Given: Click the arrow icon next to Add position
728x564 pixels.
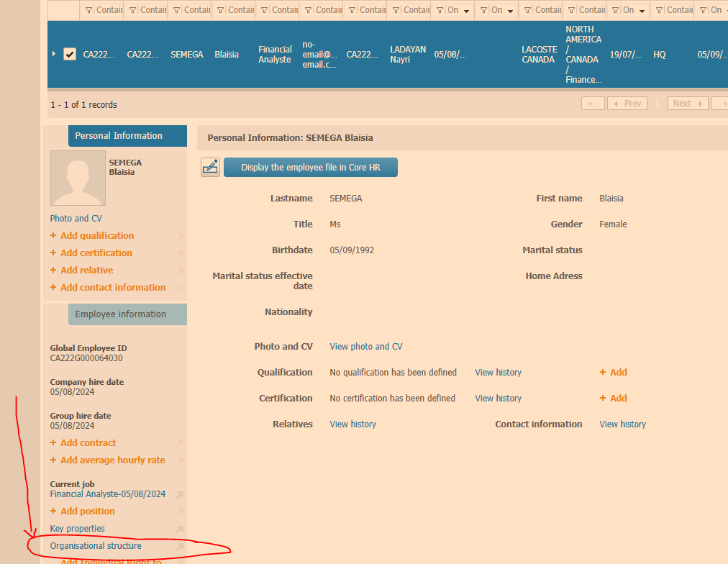Looking at the screenshot, I should tap(178, 511).
